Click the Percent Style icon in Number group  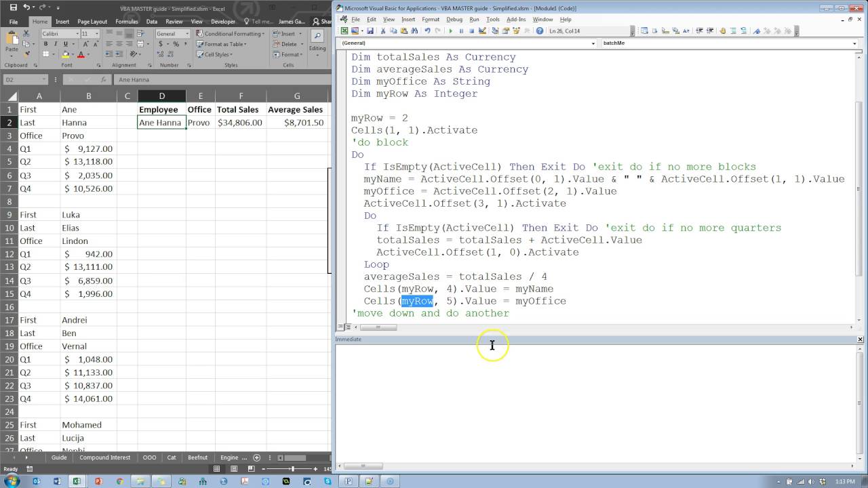point(175,44)
